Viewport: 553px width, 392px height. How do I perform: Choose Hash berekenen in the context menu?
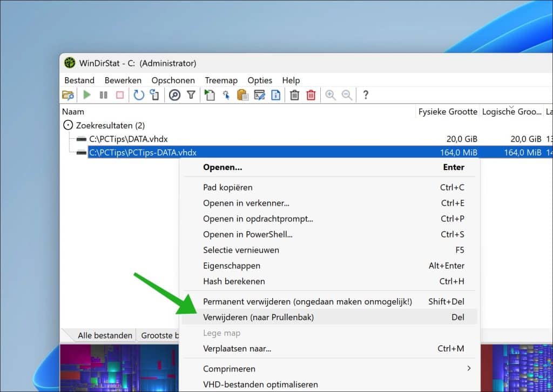[329, 281]
